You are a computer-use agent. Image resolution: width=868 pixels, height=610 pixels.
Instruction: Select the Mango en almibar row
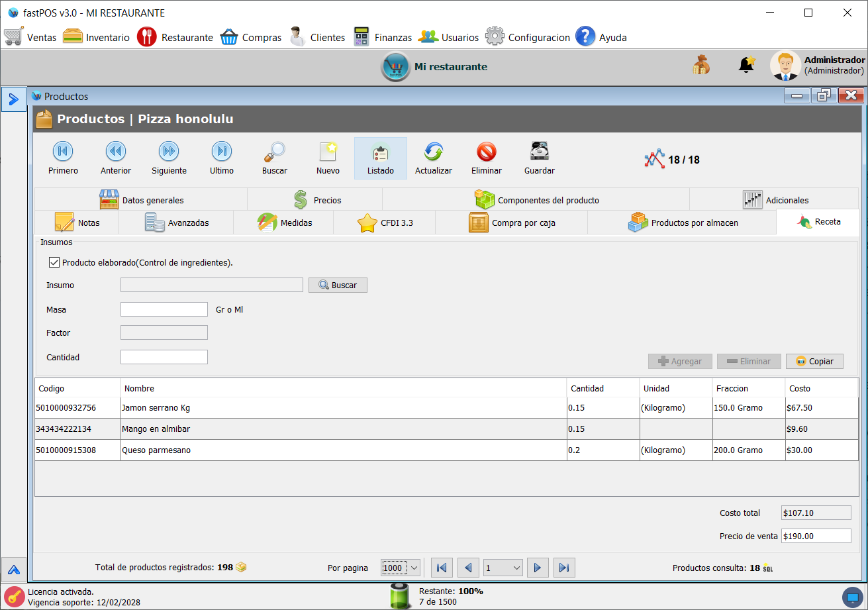(331, 429)
